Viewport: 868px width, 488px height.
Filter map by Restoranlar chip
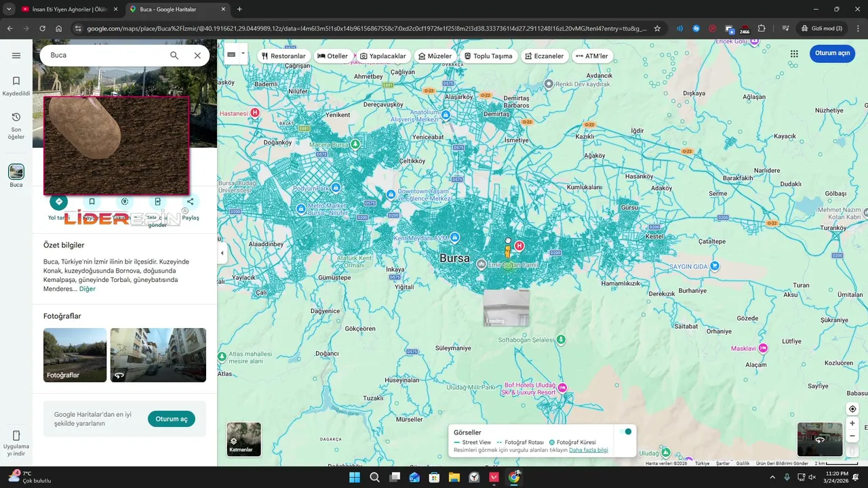click(x=283, y=56)
